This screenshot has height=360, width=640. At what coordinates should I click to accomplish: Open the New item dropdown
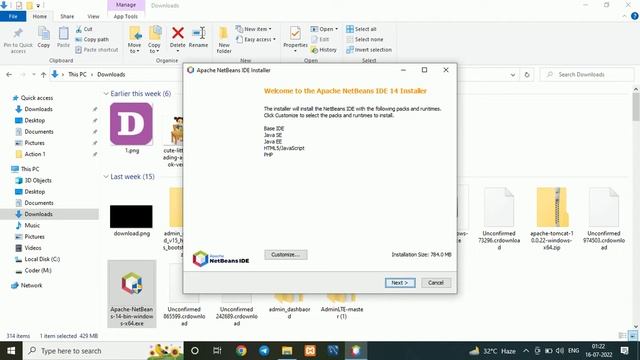[253, 29]
